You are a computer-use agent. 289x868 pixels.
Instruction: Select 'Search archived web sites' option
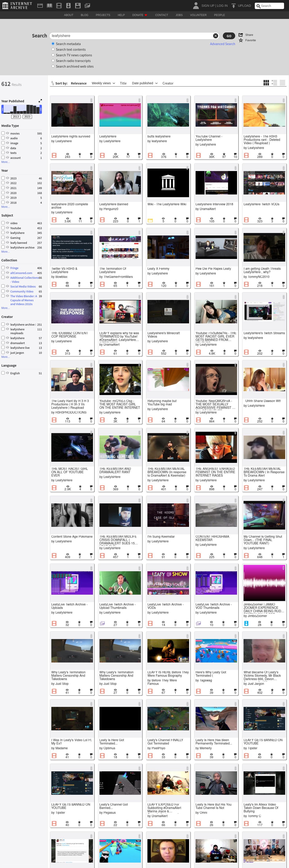(x=53, y=66)
